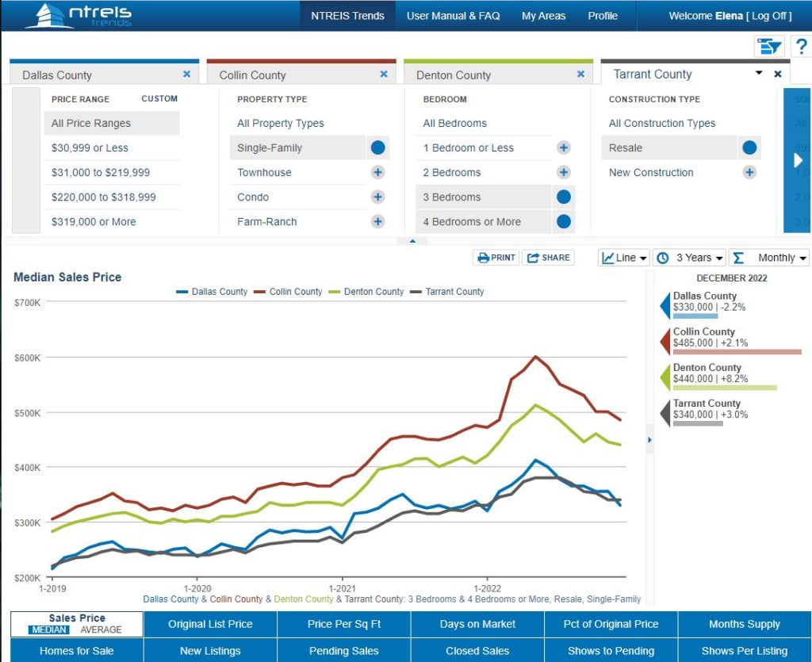Viewport: 812px width, 662px height.
Task: Show the Pending Sales metric
Action: coord(344,651)
